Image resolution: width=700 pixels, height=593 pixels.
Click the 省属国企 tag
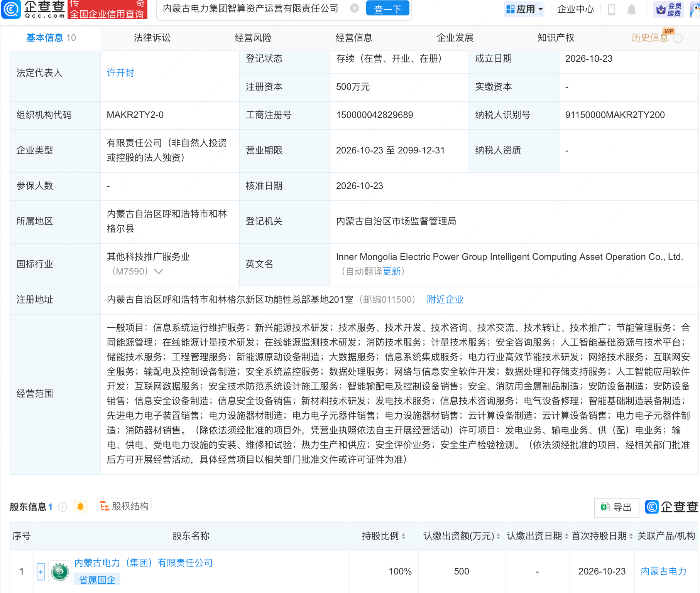[x=97, y=580]
